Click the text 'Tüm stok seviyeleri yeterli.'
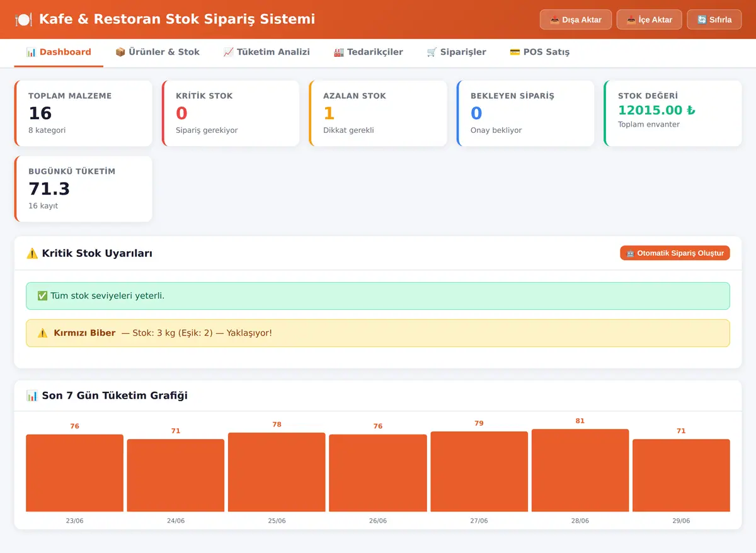 (x=107, y=296)
